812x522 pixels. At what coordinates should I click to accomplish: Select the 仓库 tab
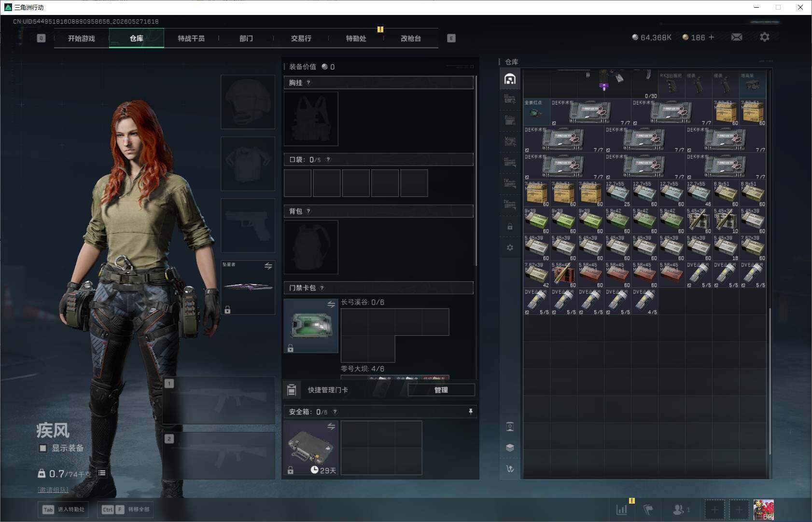coord(137,38)
